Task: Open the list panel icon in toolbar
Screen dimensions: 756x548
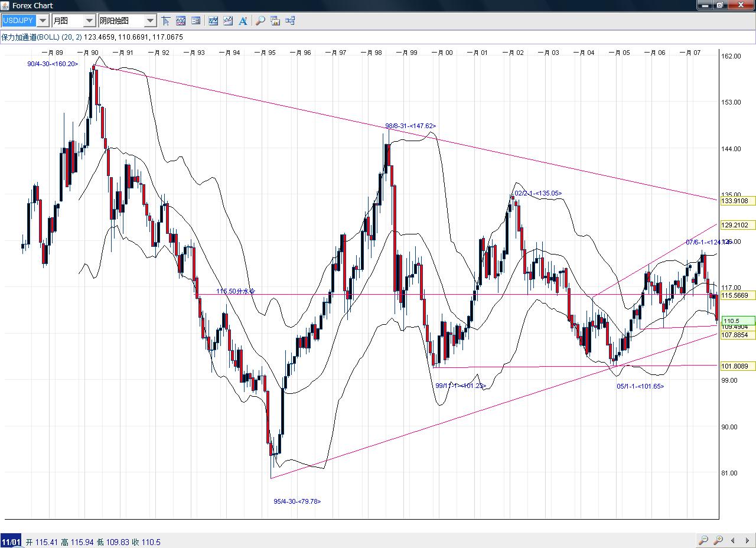Action: pos(196,21)
